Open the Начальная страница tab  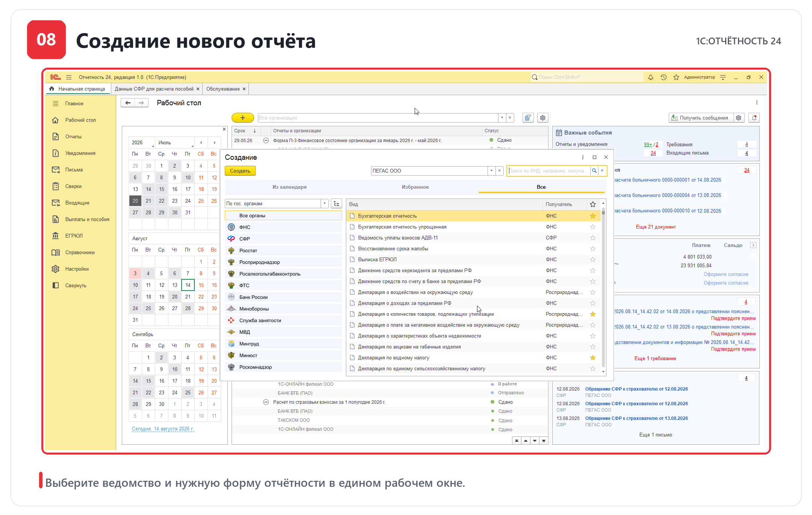click(x=78, y=89)
